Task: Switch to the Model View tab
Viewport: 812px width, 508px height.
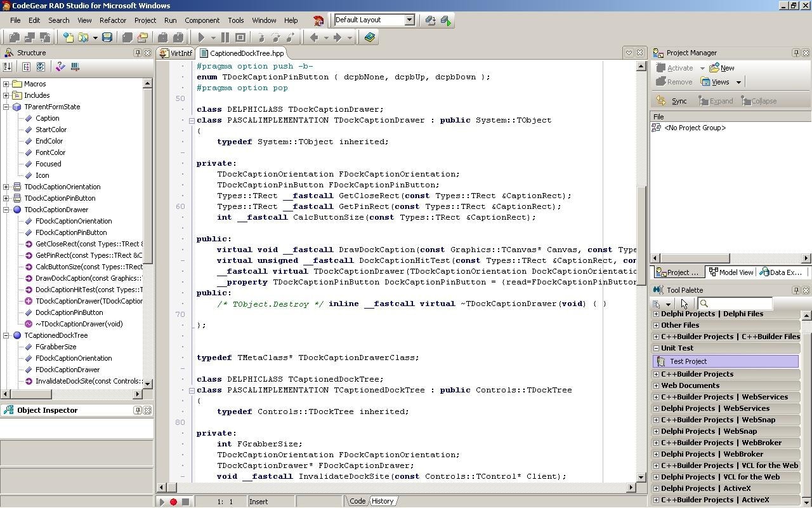Action: pyautogui.click(x=731, y=272)
